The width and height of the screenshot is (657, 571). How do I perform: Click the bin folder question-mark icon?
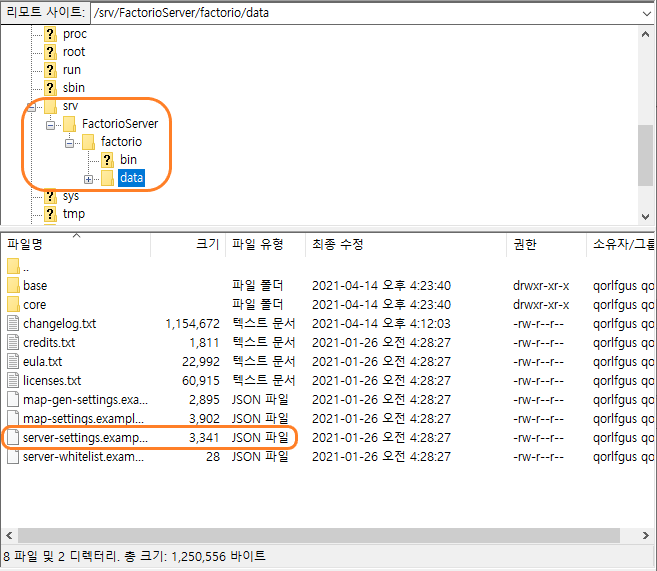tap(107, 160)
